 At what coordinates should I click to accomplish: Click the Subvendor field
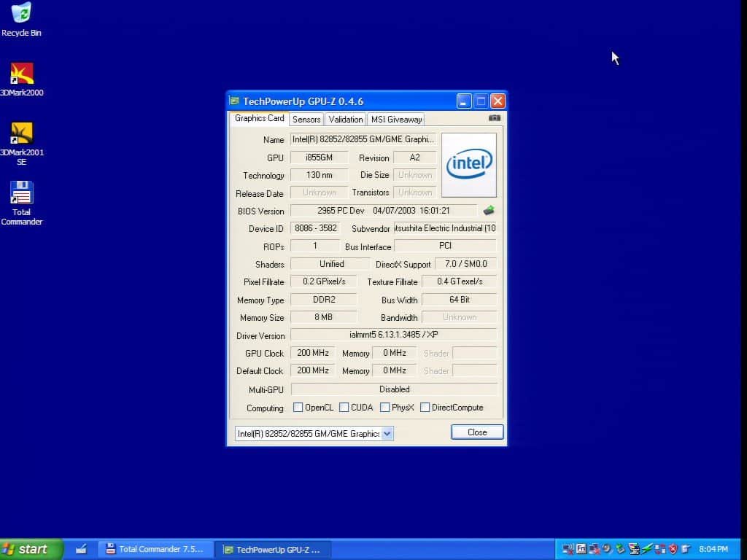point(445,228)
